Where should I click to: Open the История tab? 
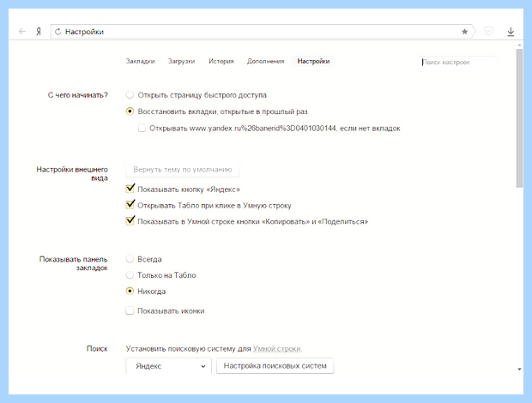pyautogui.click(x=221, y=62)
